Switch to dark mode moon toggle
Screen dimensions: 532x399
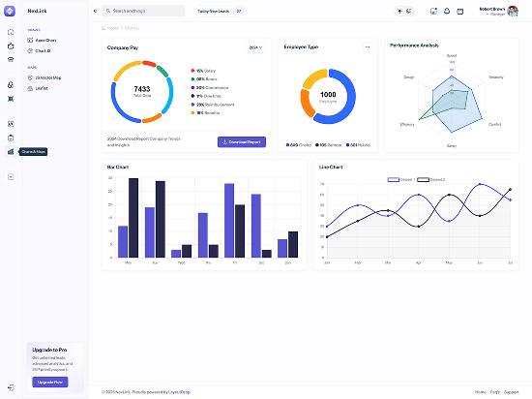[x=408, y=12]
